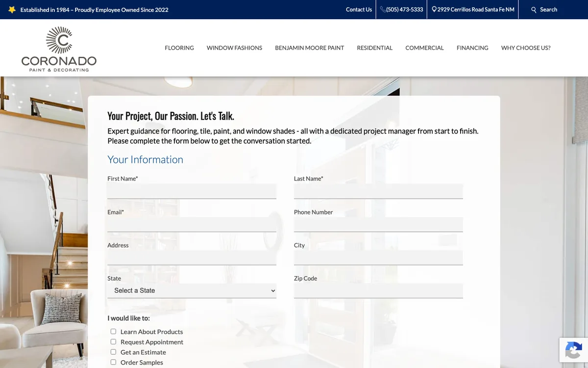Open the Contact Us link
Viewport: 588px width, 368px height.
pyautogui.click(x=359, y=9)
